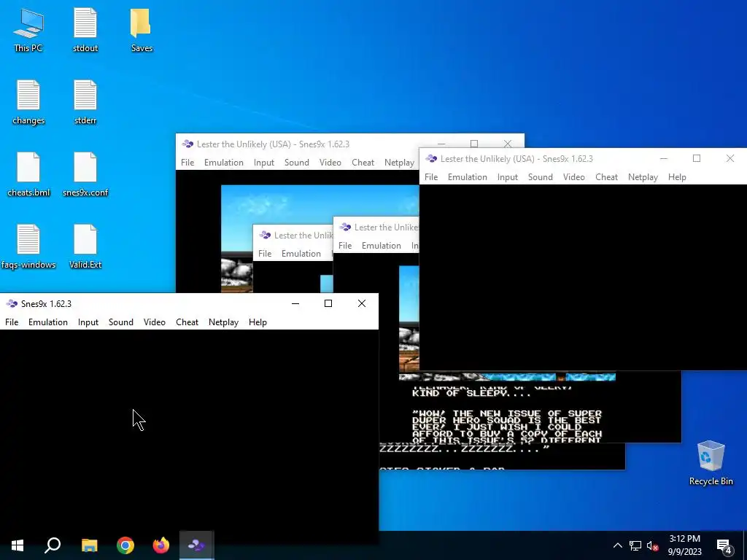Select the changes text file icon
This screenshot has width=747, height=560.
tap(28, 102)
